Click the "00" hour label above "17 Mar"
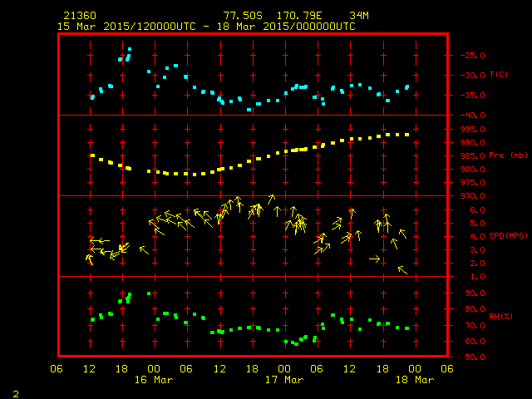 pyautogui.click(x=284, y=369)
